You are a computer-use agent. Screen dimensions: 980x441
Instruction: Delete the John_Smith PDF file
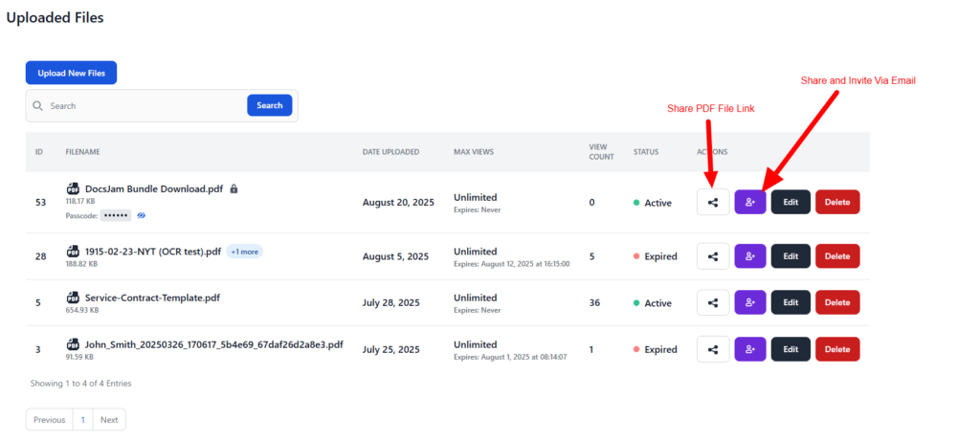[837, 349]
